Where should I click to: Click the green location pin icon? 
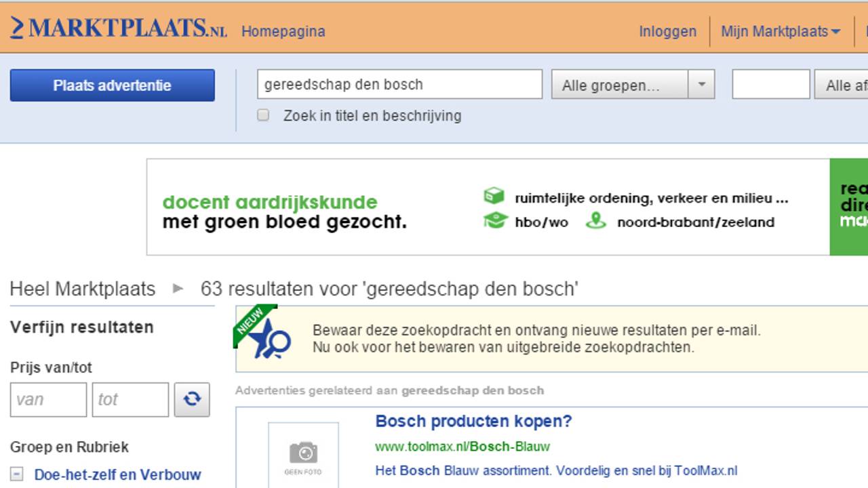click(596, 221)
